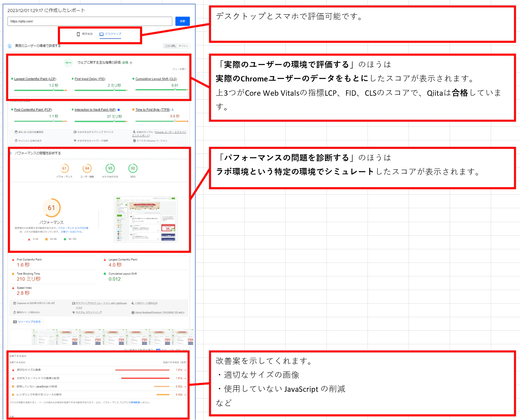Open the First Contentful Paint (FCP) link
This screenshot has width=520, height=420.
point(33,110)
